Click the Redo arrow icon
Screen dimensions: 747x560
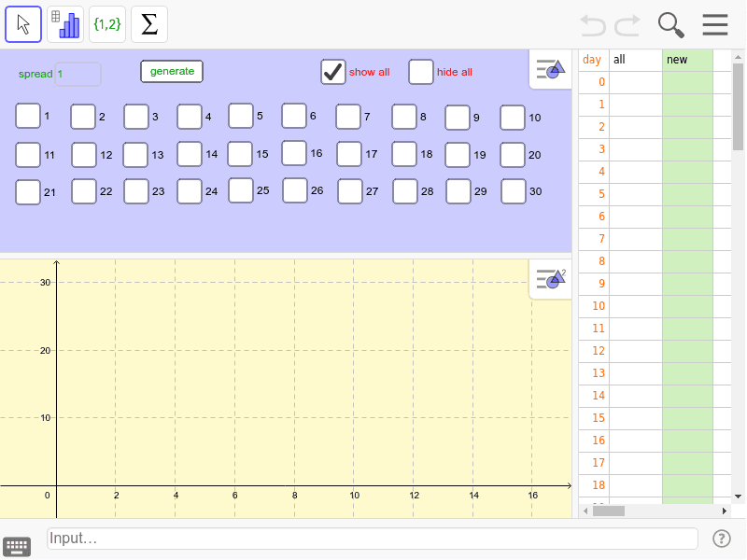coord(627,25)
